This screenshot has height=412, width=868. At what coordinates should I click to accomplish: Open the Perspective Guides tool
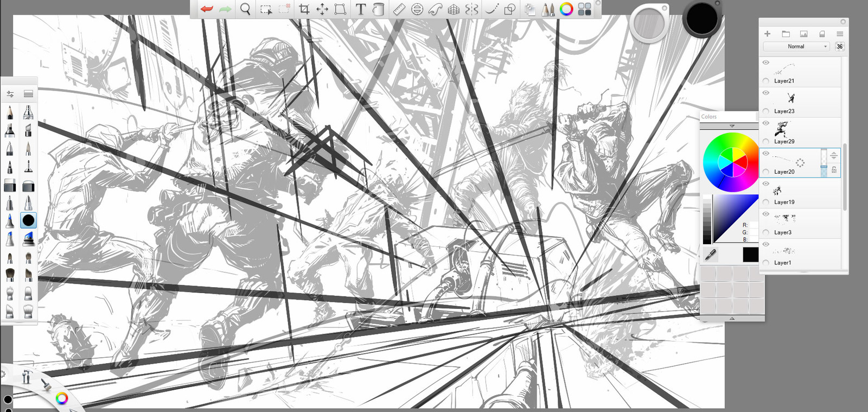(x=454, y=9)
